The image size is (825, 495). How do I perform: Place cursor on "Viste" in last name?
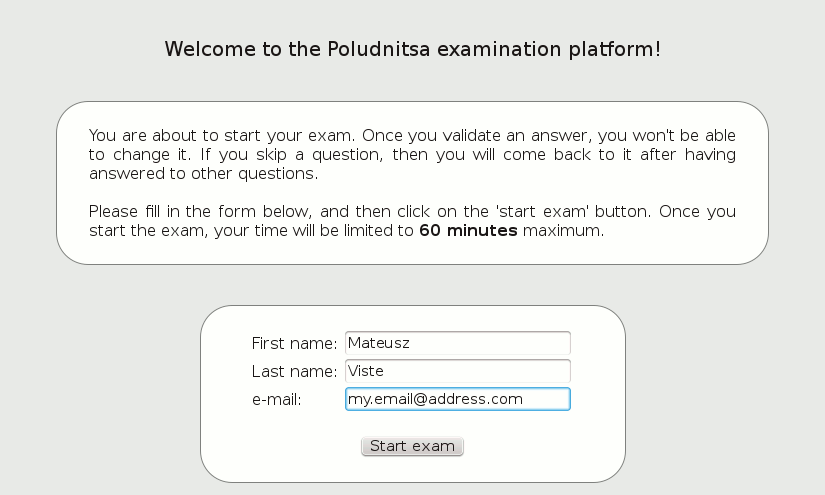[x=366, y=371]
